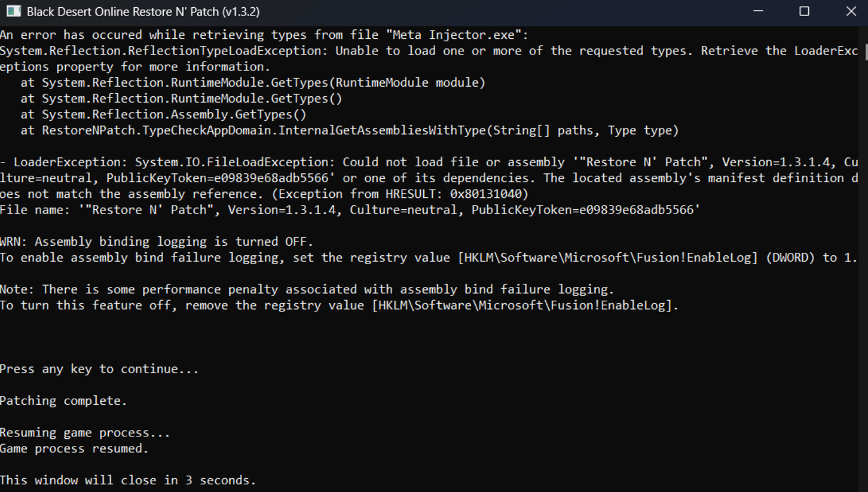Click the "Note: There is some performance penalty" line
This screenshot has height=492, width=868.
coord(307,289)
